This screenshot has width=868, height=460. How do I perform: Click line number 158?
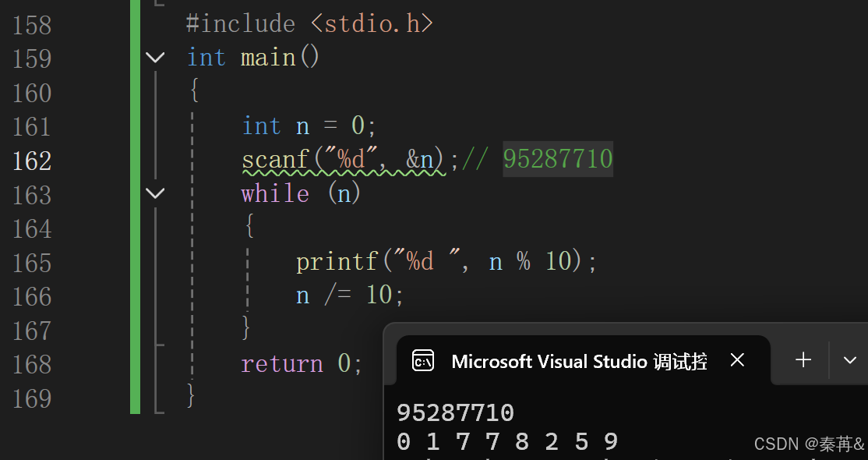(31, 25)
